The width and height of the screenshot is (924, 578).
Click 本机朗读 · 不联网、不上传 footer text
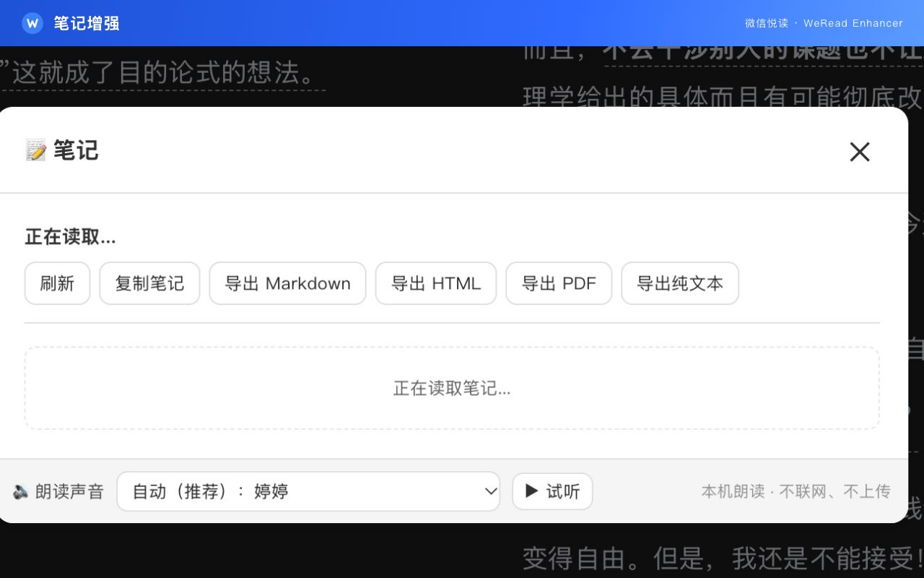coord(796,491)
